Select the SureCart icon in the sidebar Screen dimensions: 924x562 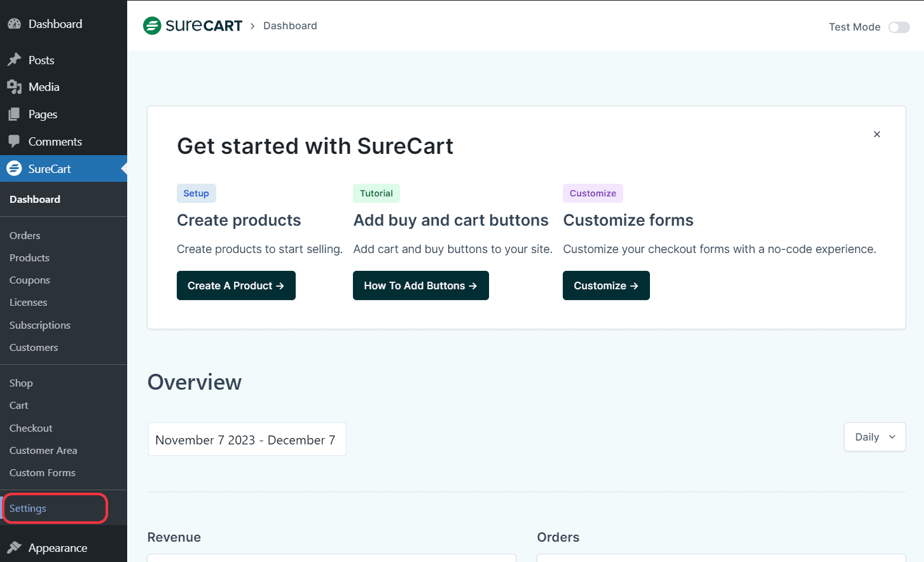pos(15,168)
